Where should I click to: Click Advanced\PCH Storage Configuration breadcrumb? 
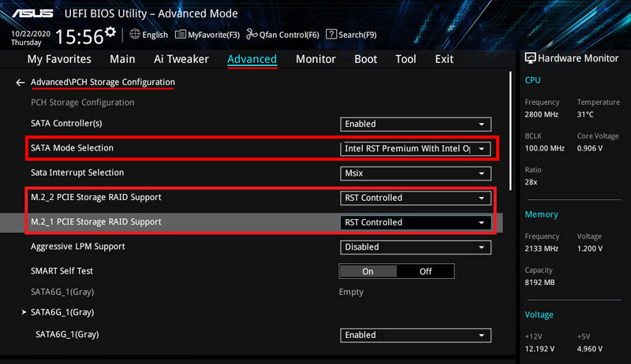point(103,83)
